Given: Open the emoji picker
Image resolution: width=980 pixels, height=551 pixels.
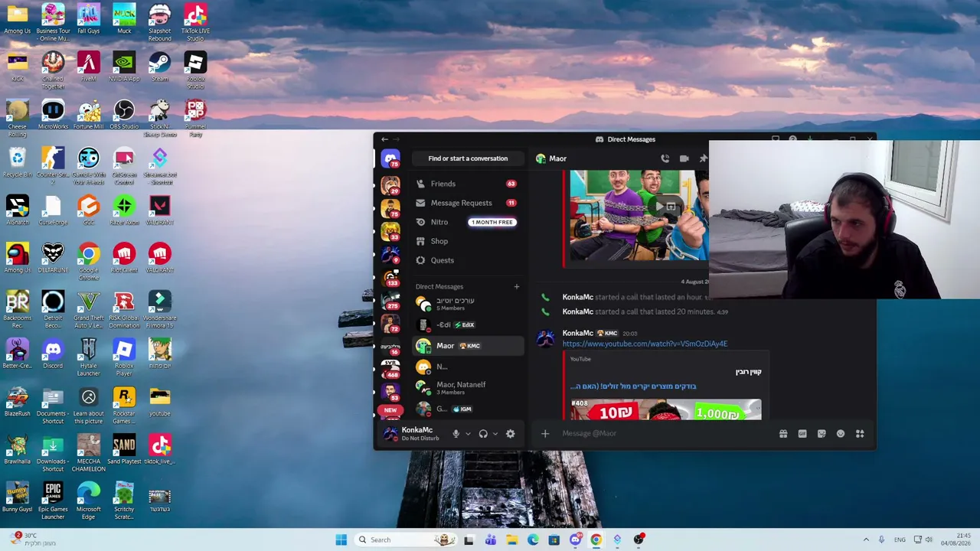Looking at the screenshot, I should [841, 434].
